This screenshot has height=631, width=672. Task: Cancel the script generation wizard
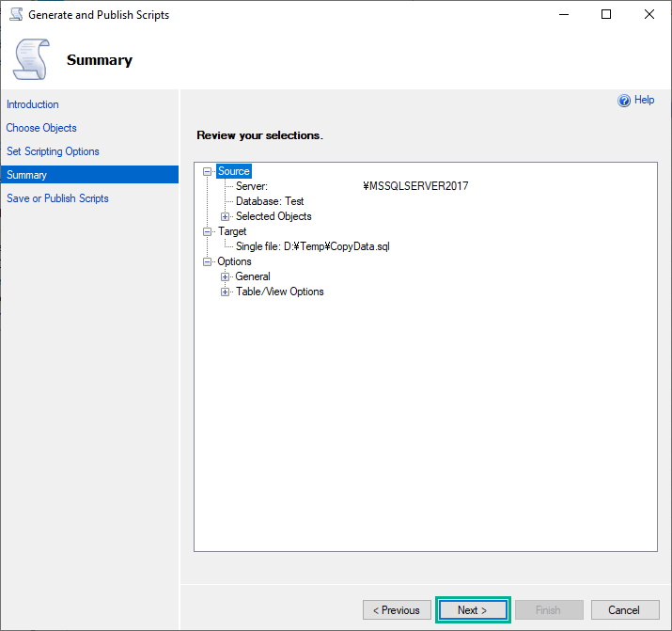click(623, 610)
